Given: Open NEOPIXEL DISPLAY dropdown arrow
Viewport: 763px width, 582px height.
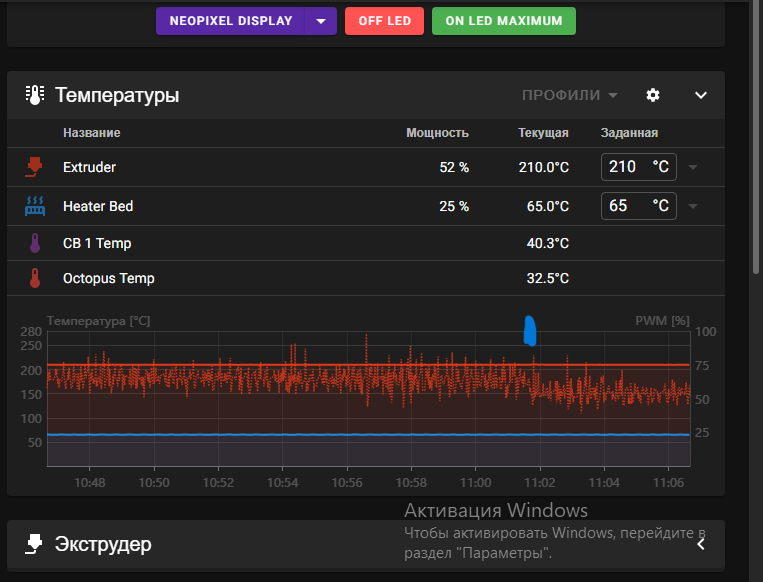Looking at the screenshot, I should point(321,21).
